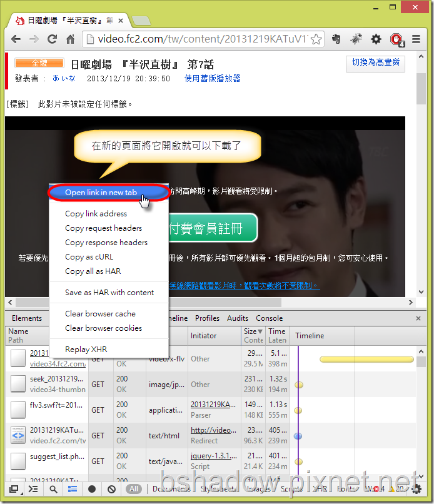Open the underlined 無線網路觀看影片 link
Image resolution: width=434 pixels, height=504 pixels.
pyautogui.click(x=245, y=285)
